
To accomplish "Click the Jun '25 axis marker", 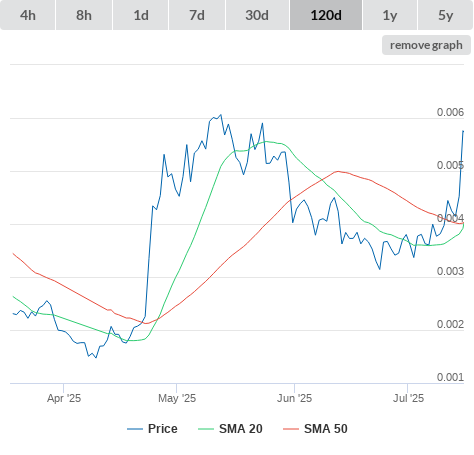I will [294, 398].
